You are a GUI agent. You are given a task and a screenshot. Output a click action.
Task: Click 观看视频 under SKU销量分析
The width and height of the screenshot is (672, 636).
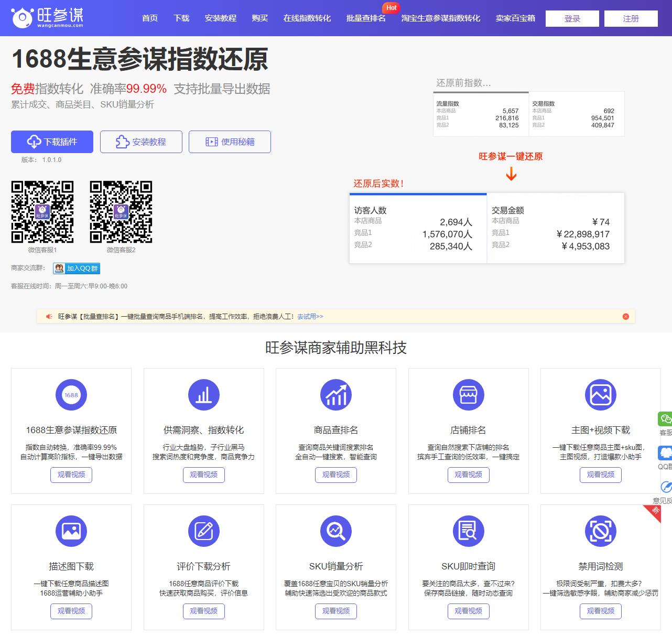(336, 611)
